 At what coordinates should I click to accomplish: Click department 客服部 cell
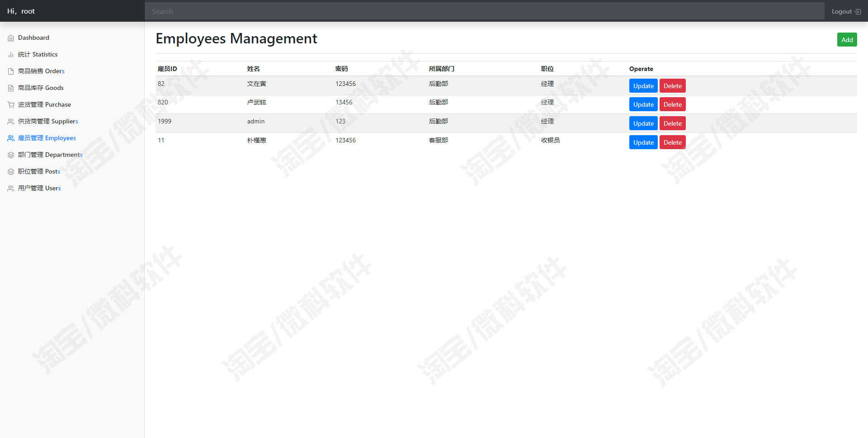(x=439, y=141)
